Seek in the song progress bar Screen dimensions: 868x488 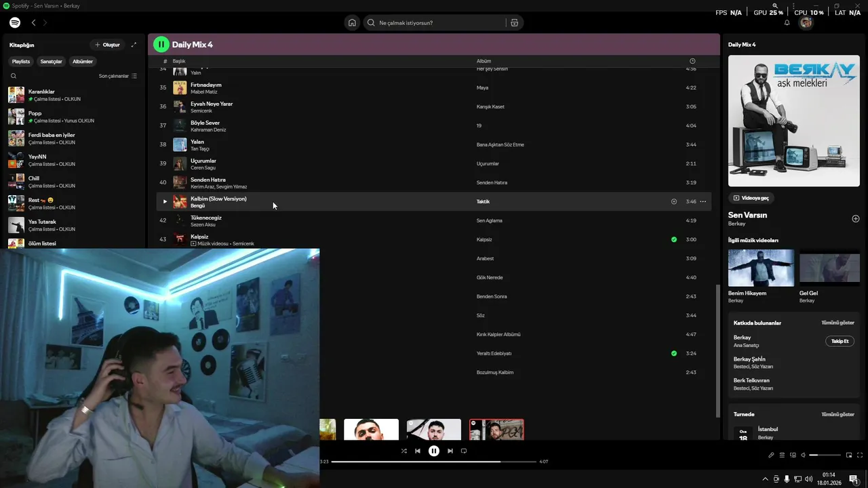[434, 462]
